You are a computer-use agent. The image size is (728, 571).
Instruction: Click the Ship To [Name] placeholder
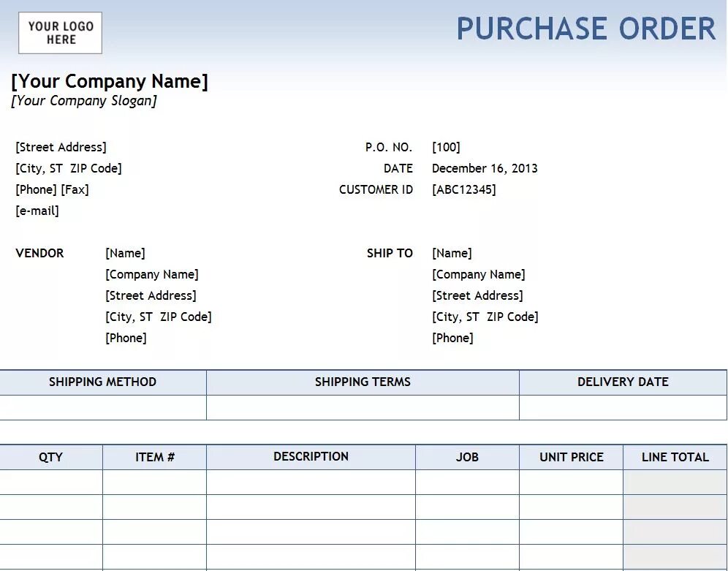pyautogui.click(x=452, y=253)
